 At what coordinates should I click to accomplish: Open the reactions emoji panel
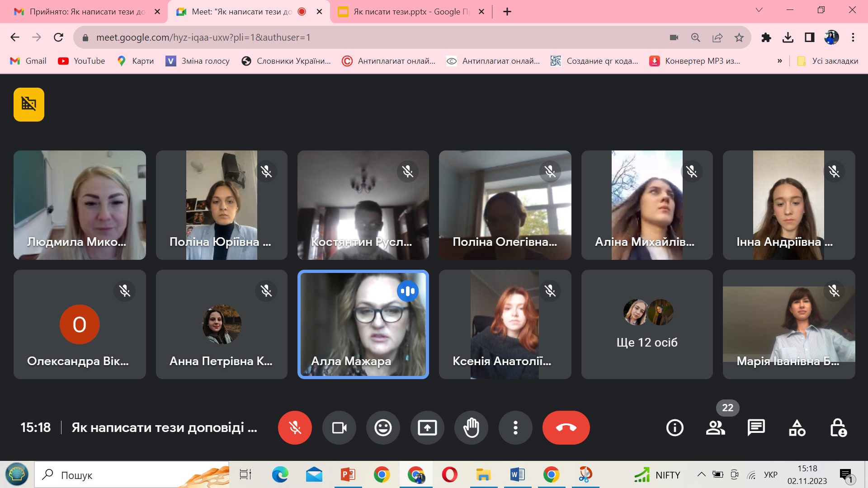383,427
